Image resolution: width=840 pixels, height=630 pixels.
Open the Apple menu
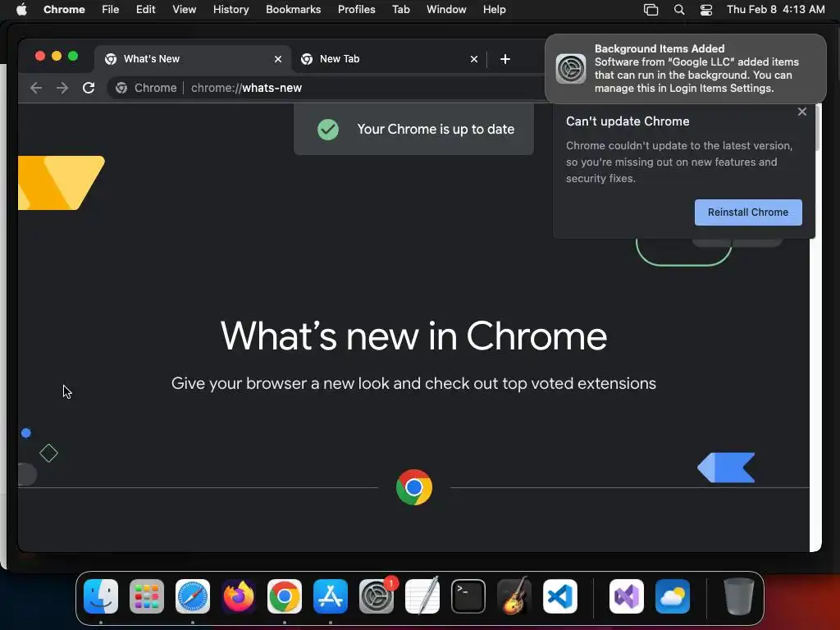tap(21, 10)
